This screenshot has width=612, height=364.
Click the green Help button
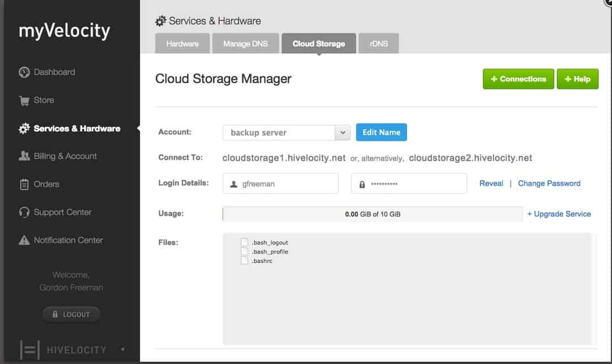577,79
